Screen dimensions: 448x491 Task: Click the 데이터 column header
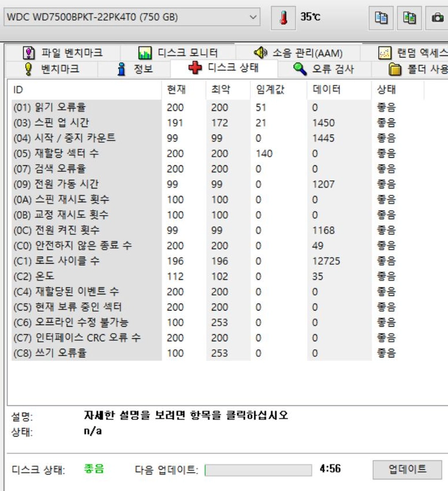click(x=339, y=90)
